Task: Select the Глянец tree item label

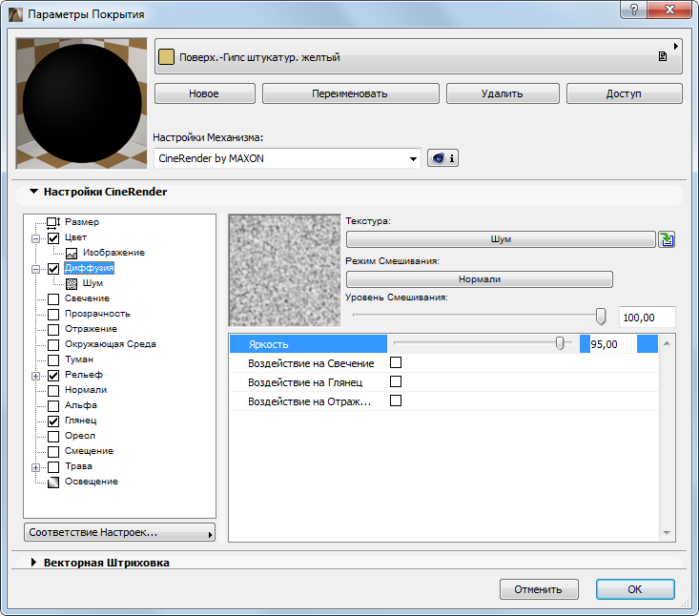Action: click(81, 421)
